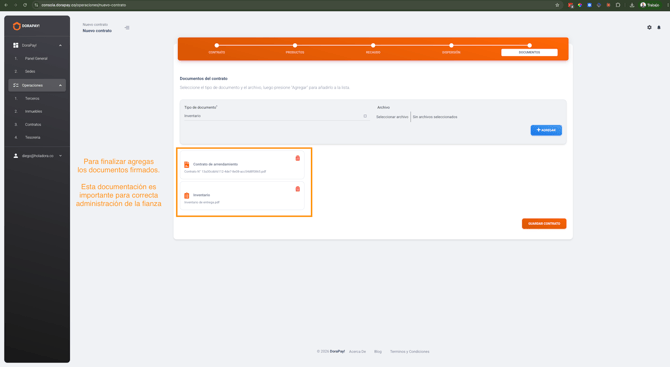Click the Productos step circle marker
670x367 pixels.
click(x=295, y=45)
